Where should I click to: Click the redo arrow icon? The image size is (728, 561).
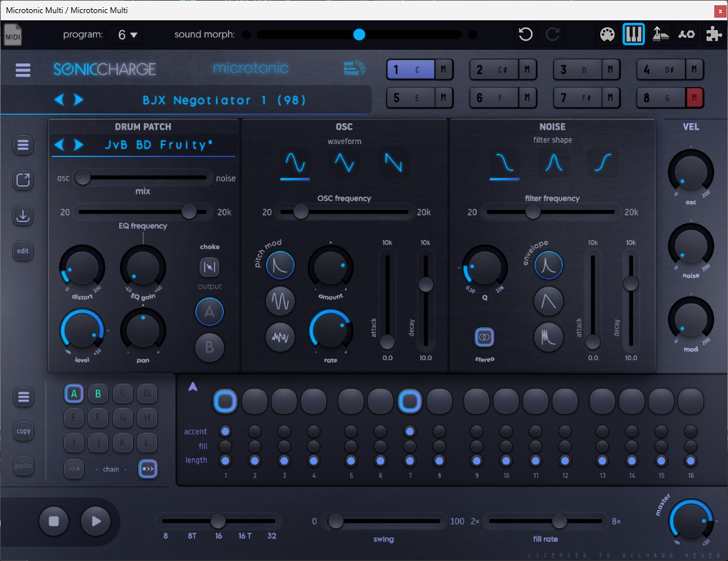click(553, 34)
